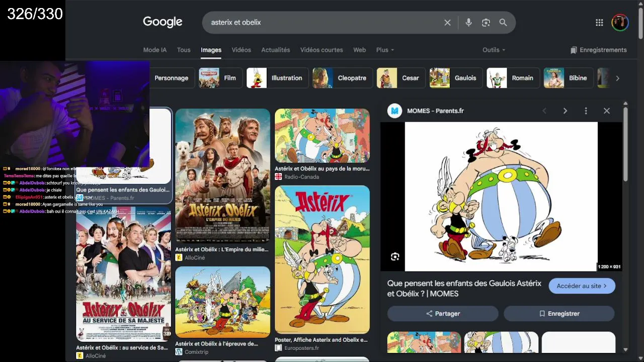Open the Vidéos courtes tab
This screenshot has height=362, width=644.
pyautogui.click(x=321, y=50)
